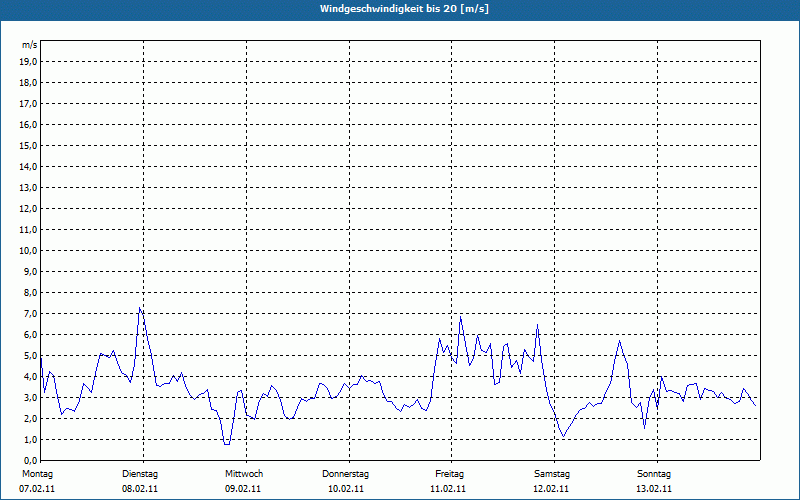
Task: Click the 07.02.11 date label
Action: tap(37, 489)
